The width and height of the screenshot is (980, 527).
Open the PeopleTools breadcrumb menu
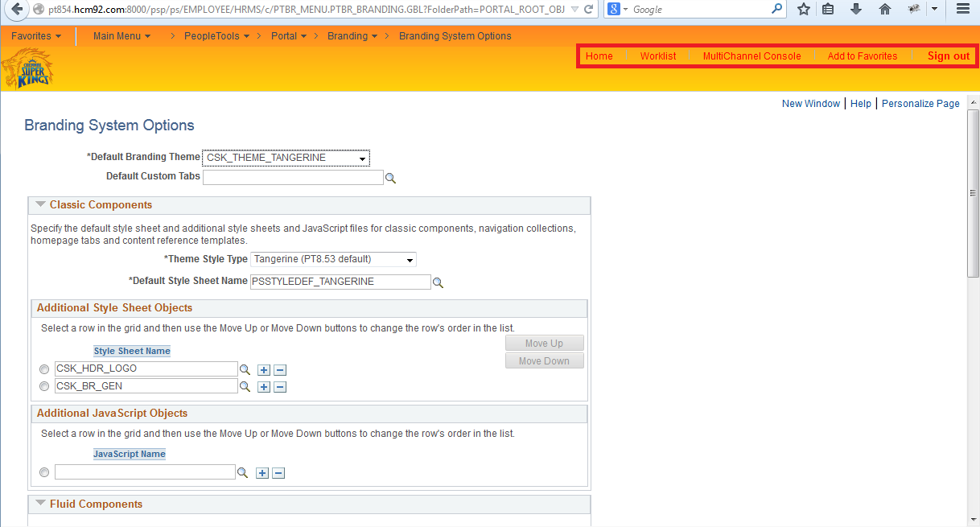tap(214, 35)
